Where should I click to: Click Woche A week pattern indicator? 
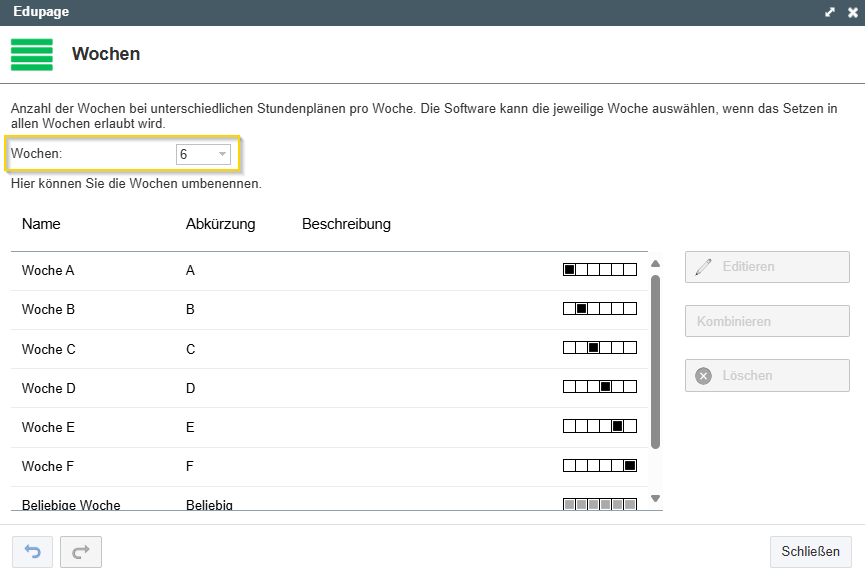point(600,270)
